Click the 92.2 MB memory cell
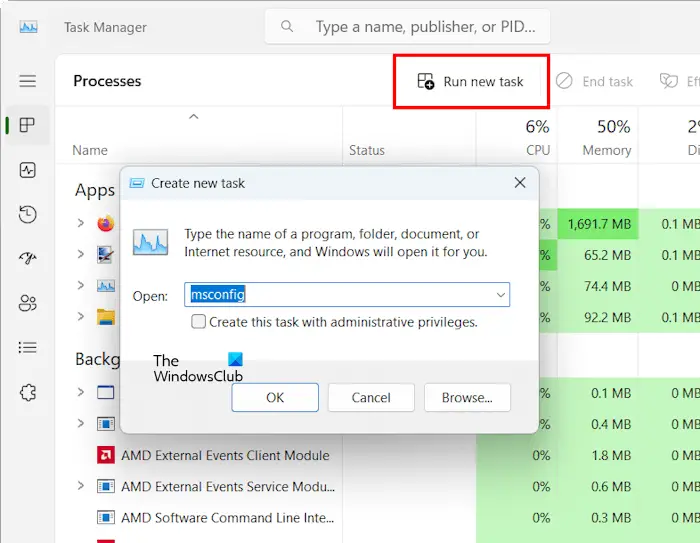The image size is (700, 543). tap(598, 317)
